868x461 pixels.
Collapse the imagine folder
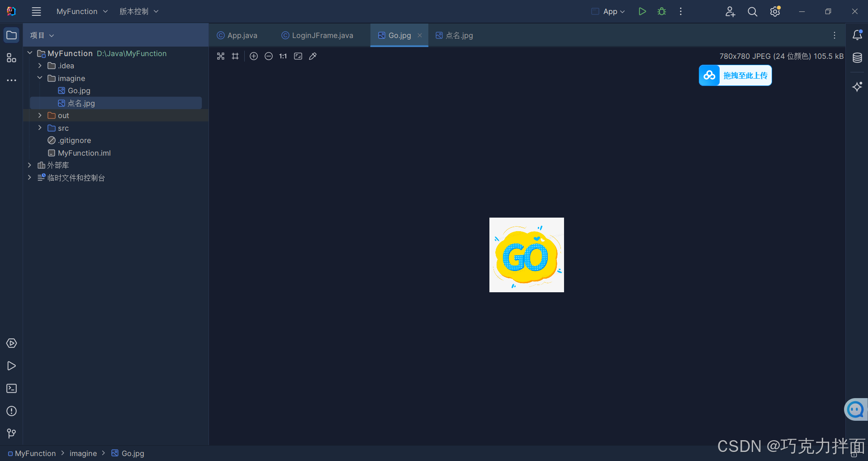tap(40, 78)
